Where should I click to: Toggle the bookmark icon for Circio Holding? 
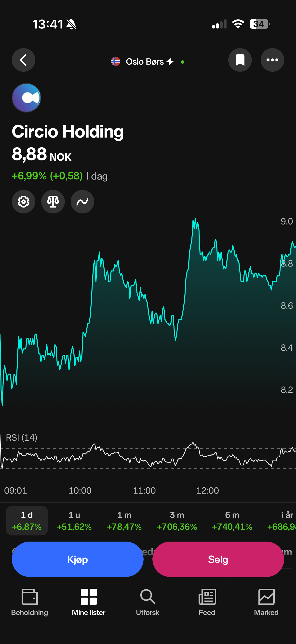click(240, 60)
